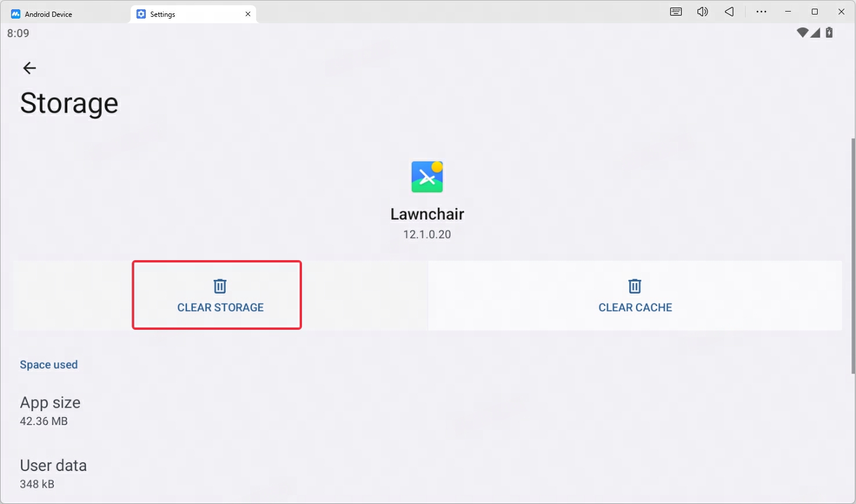Screen dimensions: 856x504
Task: Click the volume speaker icon in title bar
Action: tap(703, 12)
